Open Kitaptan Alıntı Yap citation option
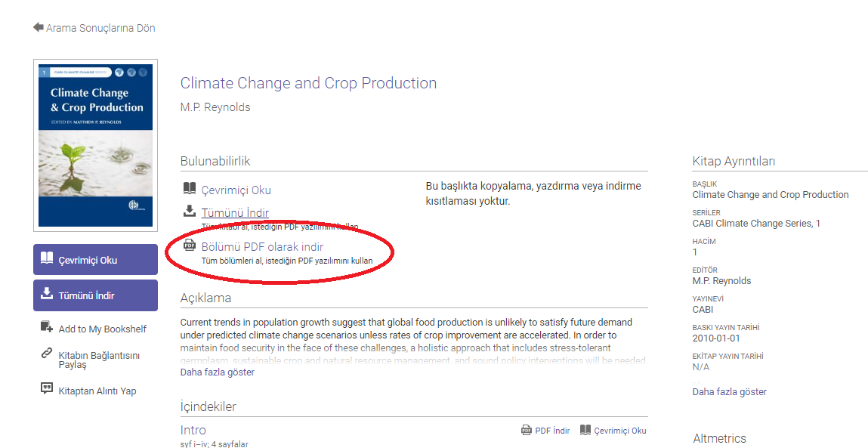 pyautogui.click(x=97, y=391)
